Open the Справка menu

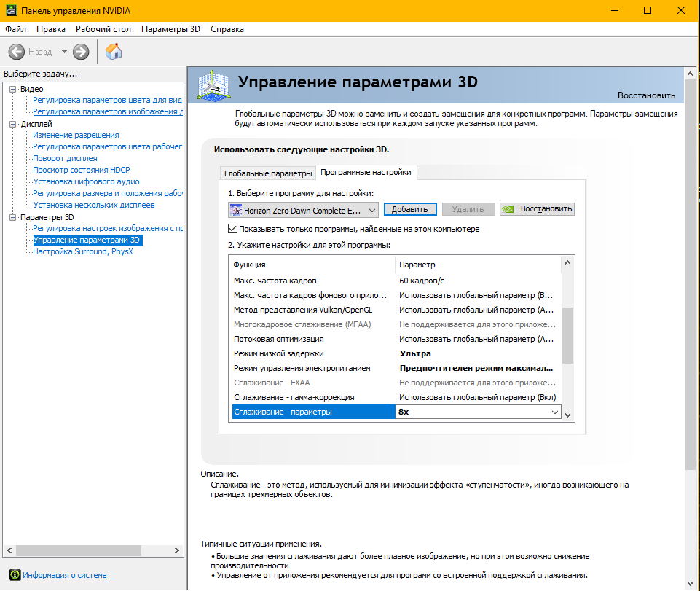point(227,29)
